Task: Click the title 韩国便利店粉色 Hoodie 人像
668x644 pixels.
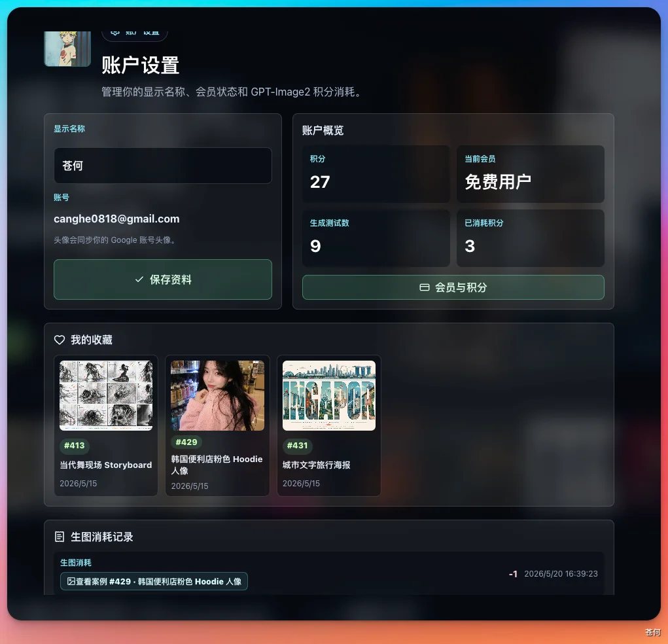Action: click(217, 465)
